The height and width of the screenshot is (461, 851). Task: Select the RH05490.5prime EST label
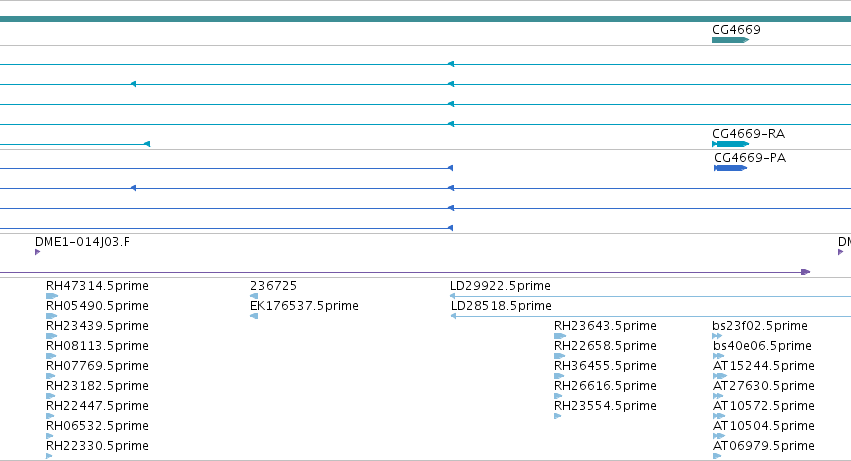pyautogui.click(x=97, y=306)
